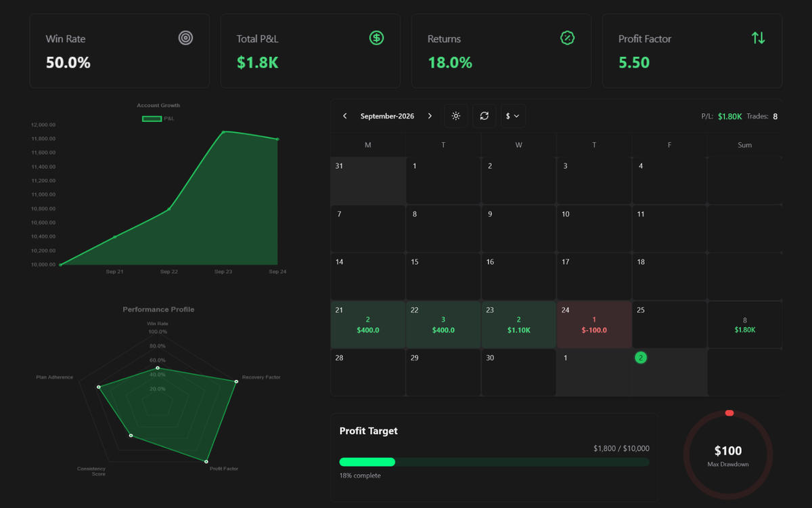The image size is (812, 508).
Task: Click the green highlighted day 2 badge
Action: [641, 358]
